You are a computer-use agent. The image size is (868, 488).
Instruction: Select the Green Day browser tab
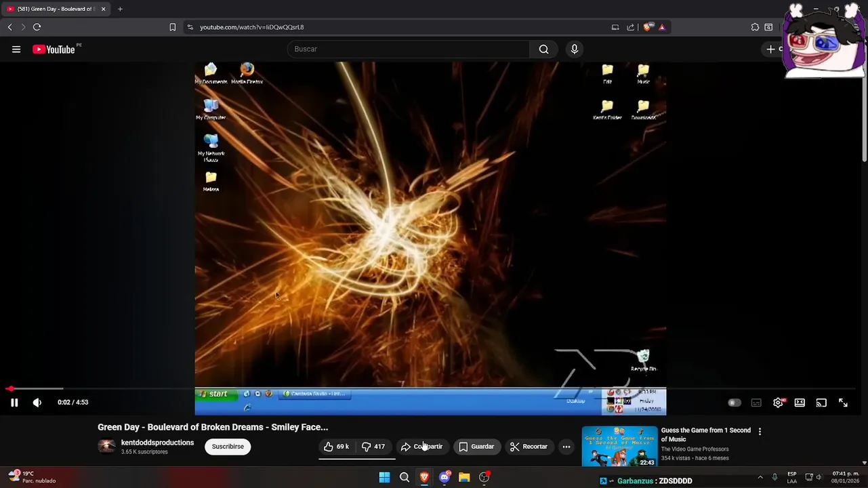point(56,9)
